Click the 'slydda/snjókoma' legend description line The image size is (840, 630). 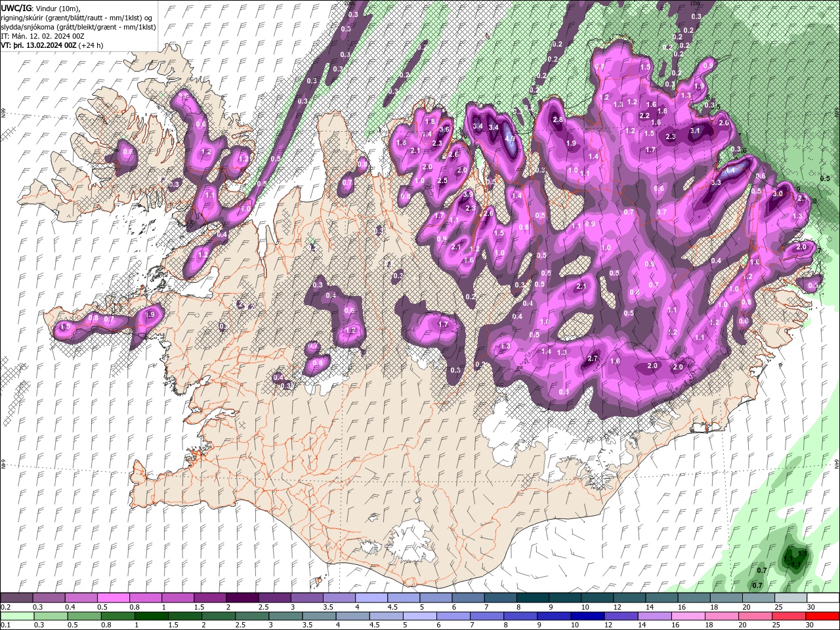click(x=78, y=27)
